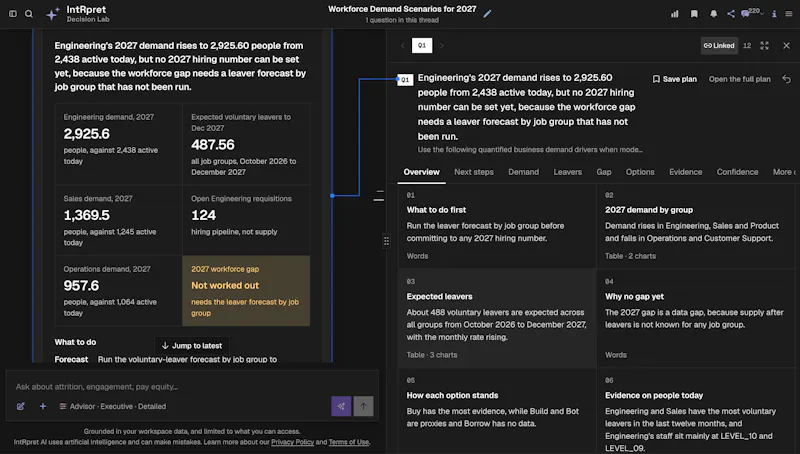Toggle the sidebar panel icon
This screenshot has height=454, width=800.
coord(13,14)
